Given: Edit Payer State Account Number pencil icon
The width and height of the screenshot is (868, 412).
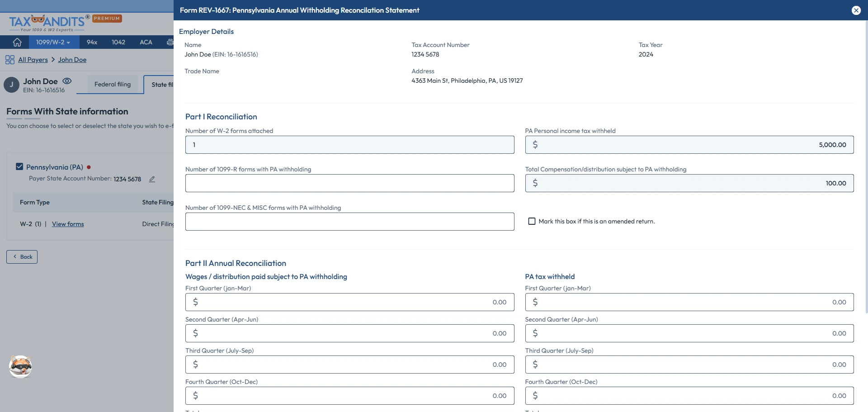Looking at the screenshot, I should 152,179.
